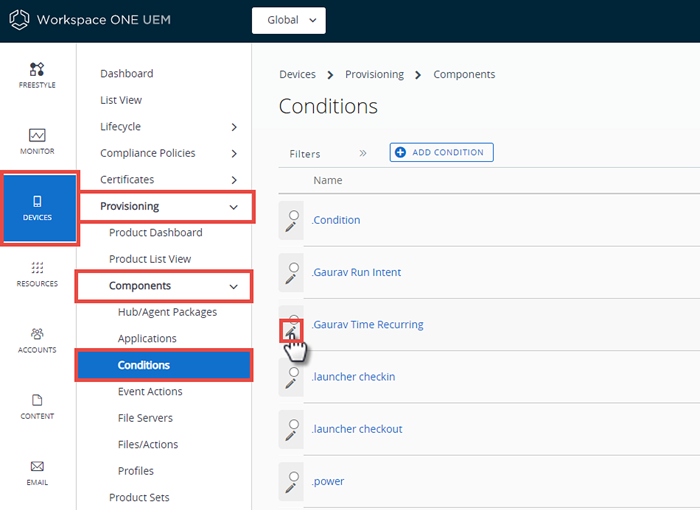Sort by the Name column header

point(328,180)
